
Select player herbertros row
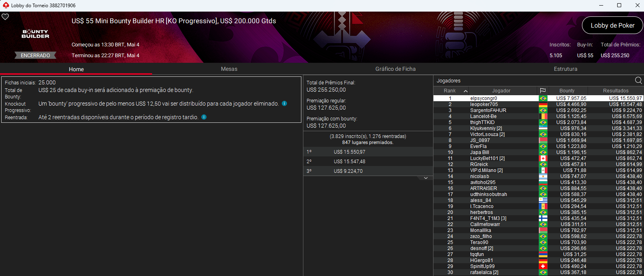[x=538, y=212]
